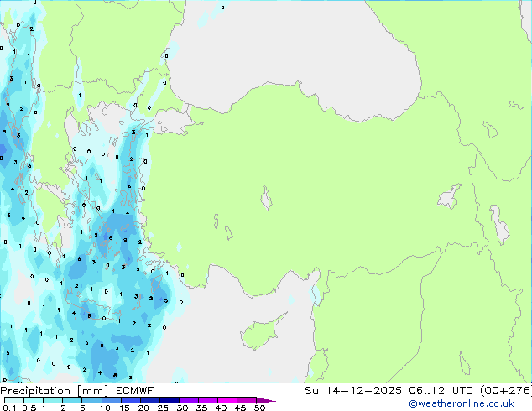This screenshot has width=532, height=411.
Task: Click the 15–20 mm legend color box
Action: (130, 400)
